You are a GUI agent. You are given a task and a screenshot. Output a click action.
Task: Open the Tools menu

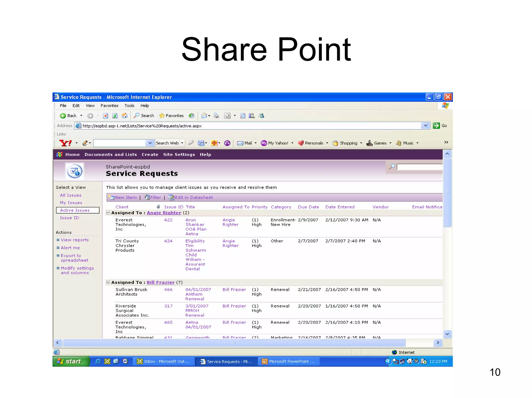tap(129, 106)
